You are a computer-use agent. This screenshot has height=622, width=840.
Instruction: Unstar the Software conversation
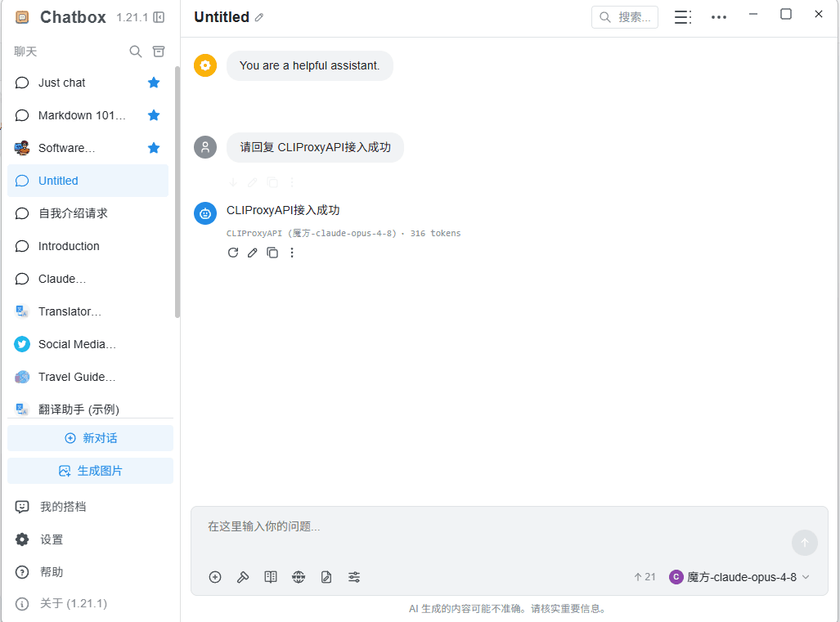[x=154, y=148]
